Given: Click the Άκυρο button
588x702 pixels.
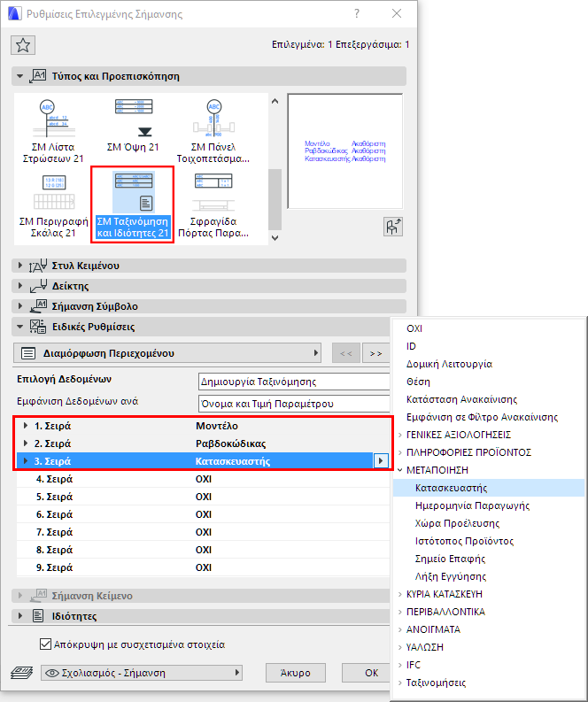Looking at the screenshot, I should (x=295, y=673).
